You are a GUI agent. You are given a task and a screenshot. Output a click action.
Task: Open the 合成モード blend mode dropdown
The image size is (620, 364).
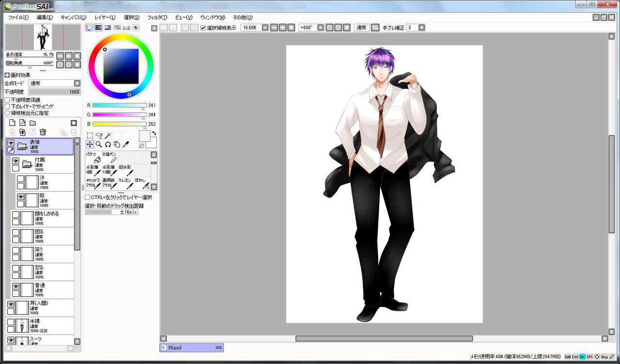click(77, 83)
